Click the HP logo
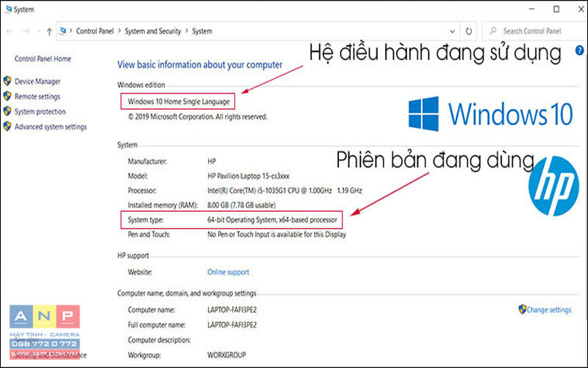Image resolution: width=588 pixels, height=368 pixels. (x=553, y=186)
